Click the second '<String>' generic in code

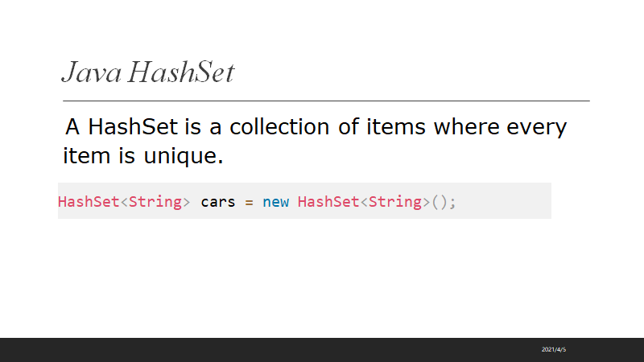point(394,201)
